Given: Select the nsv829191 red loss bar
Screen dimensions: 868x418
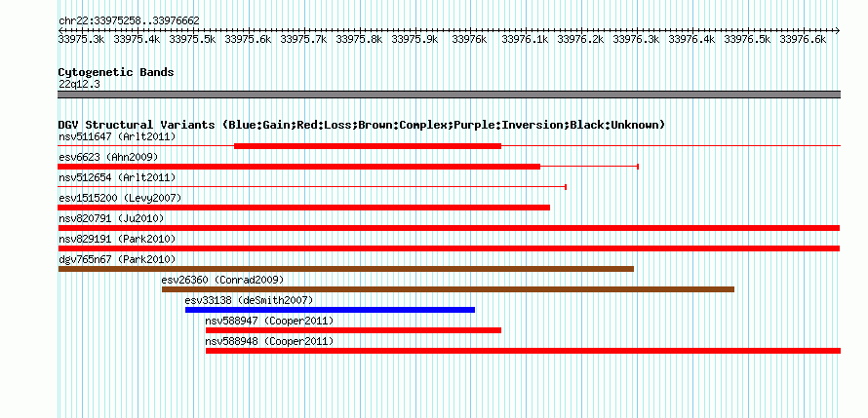Looking at the screenshot, I should pos(449,248).
